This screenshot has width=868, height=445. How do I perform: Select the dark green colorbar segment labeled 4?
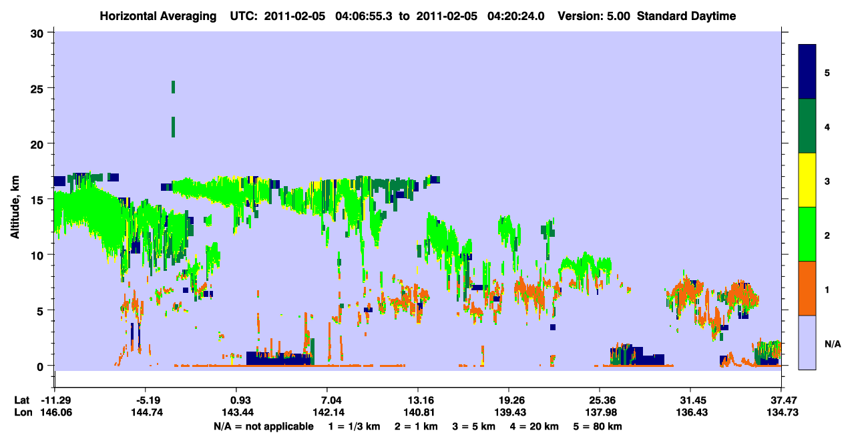tap(807, 126)
